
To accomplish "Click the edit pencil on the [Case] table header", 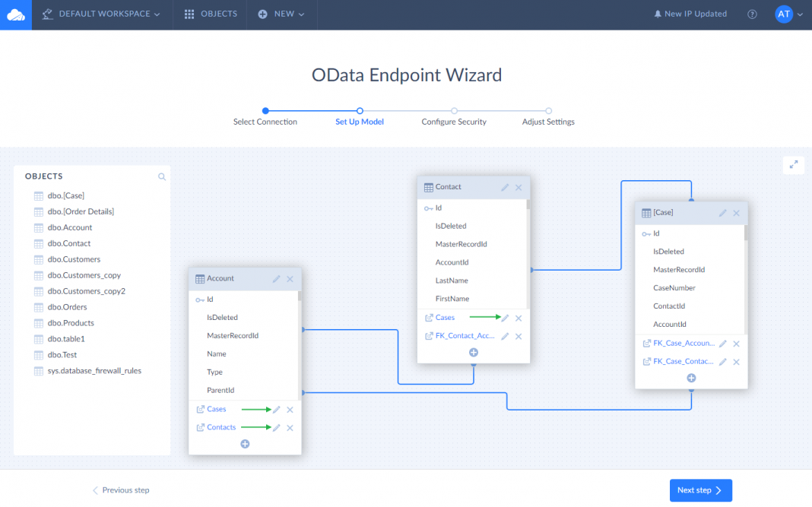I will (722, 213).
